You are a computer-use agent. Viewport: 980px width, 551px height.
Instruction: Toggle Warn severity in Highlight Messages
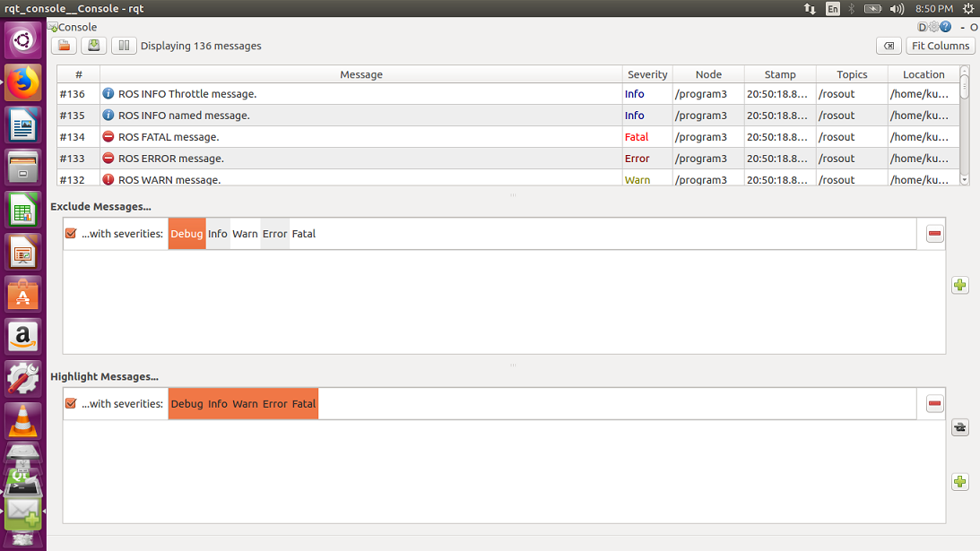coord(245,404)
